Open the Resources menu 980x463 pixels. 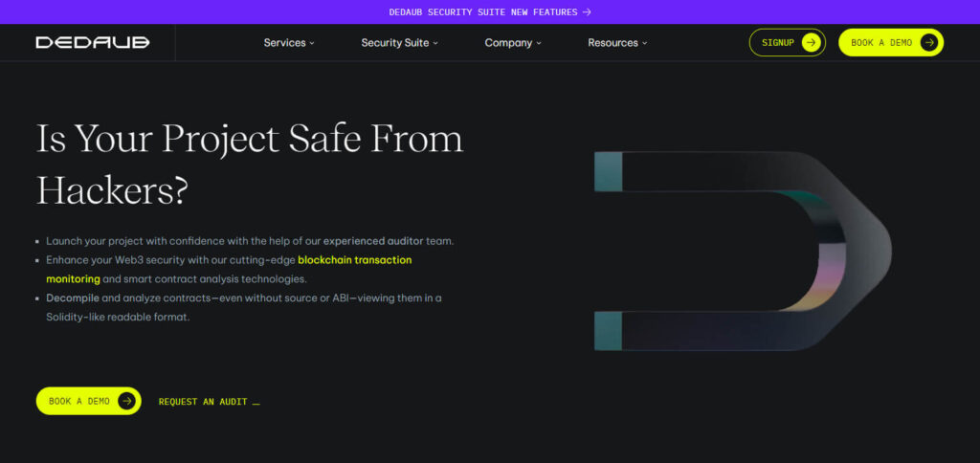click(x=617, y=42)
